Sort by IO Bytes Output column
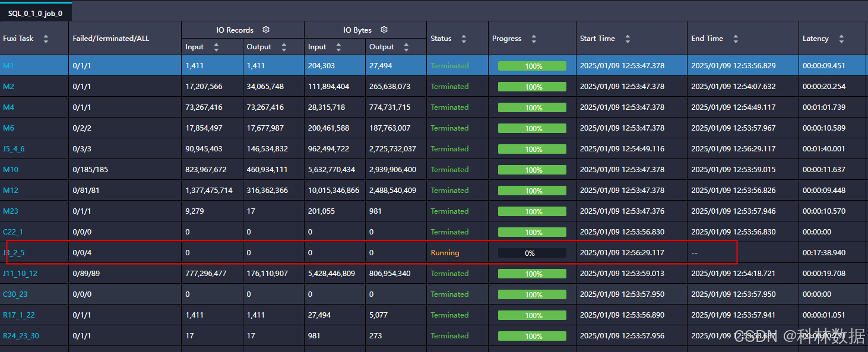The width and height of the screenshot is (868, 352). 406,47
